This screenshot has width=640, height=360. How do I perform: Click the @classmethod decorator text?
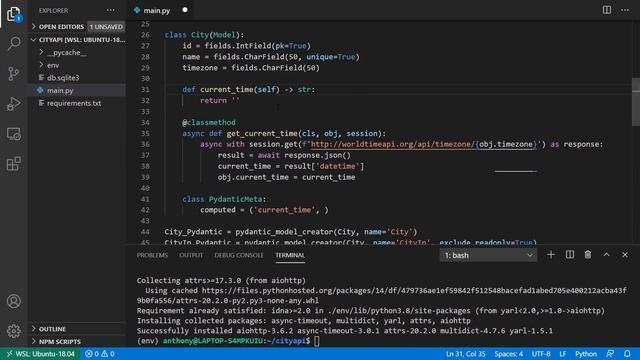click(x=209, y=122)
